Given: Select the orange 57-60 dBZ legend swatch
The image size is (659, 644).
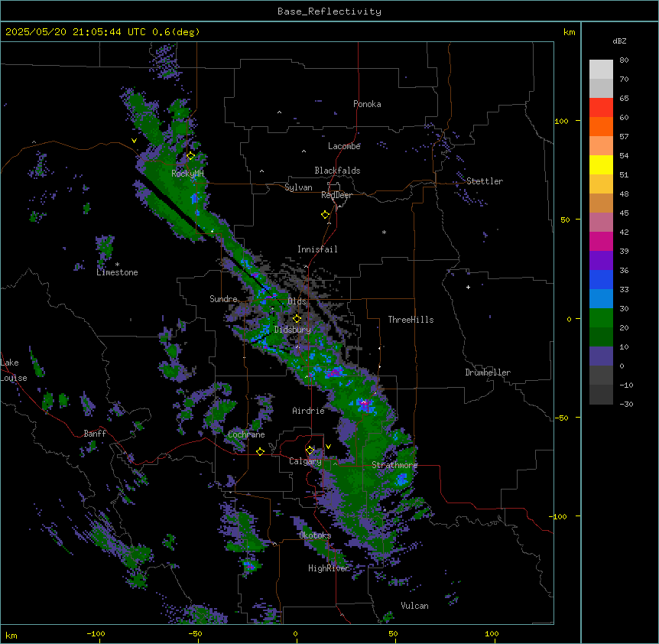Looking at the screenshot, I should (601, 126).
